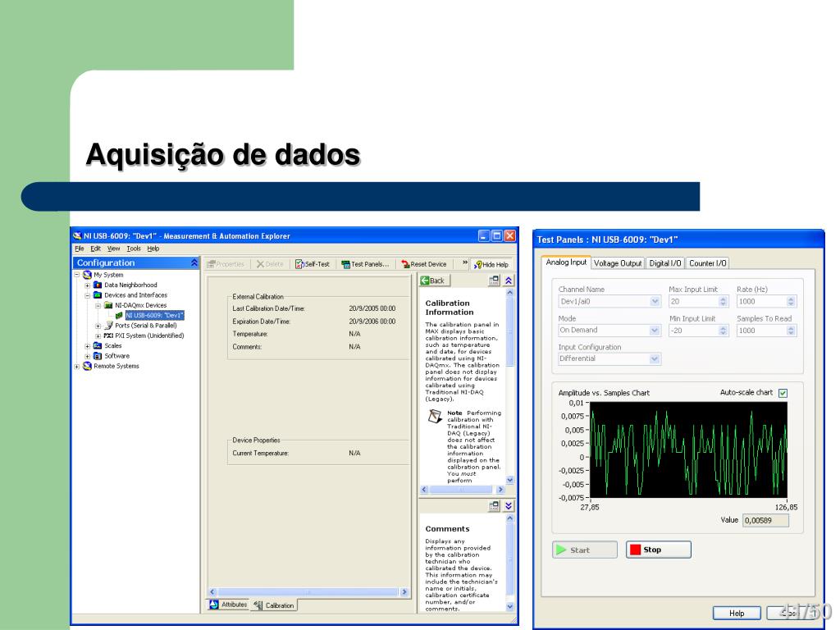
Task: Click the Start button in Test Panels
Action: pos(584,550)
